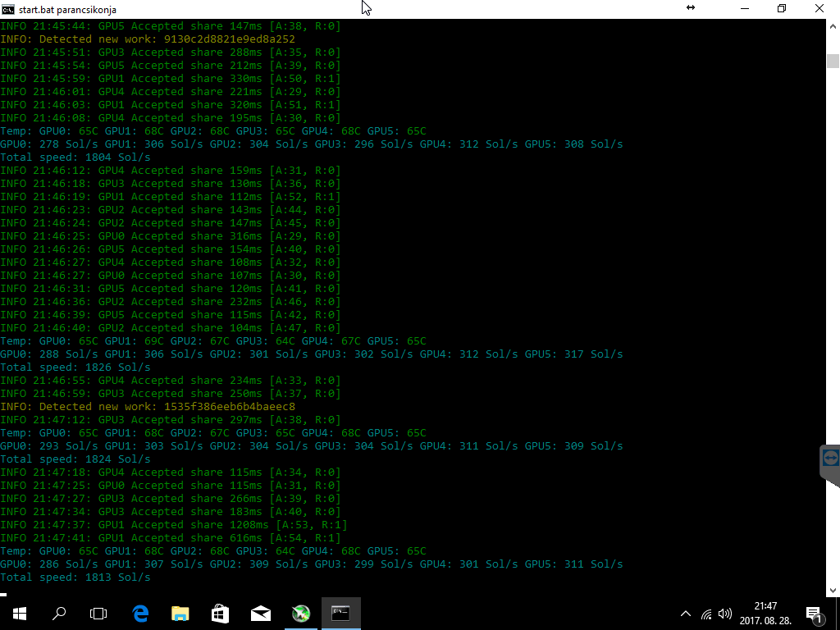Screen dimensions: 840x630
Task: Click the 'Total speed: 1824 Sol/s' line
Action: (x=75, y=459)
